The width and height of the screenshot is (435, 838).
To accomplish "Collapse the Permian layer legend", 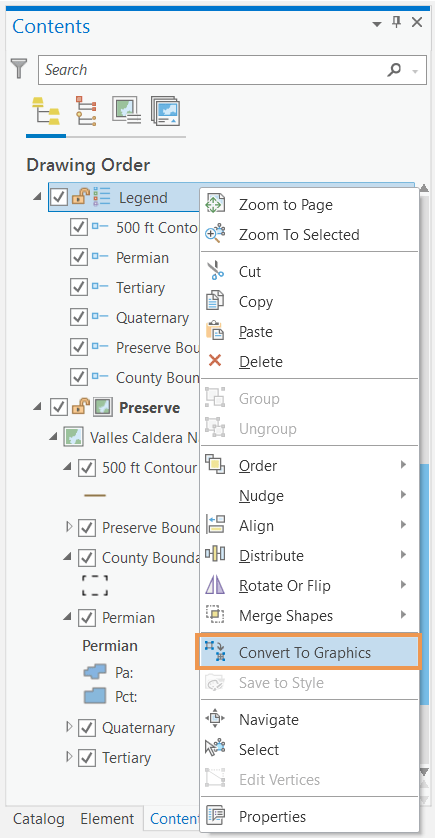I will click(x=67, y=617).
